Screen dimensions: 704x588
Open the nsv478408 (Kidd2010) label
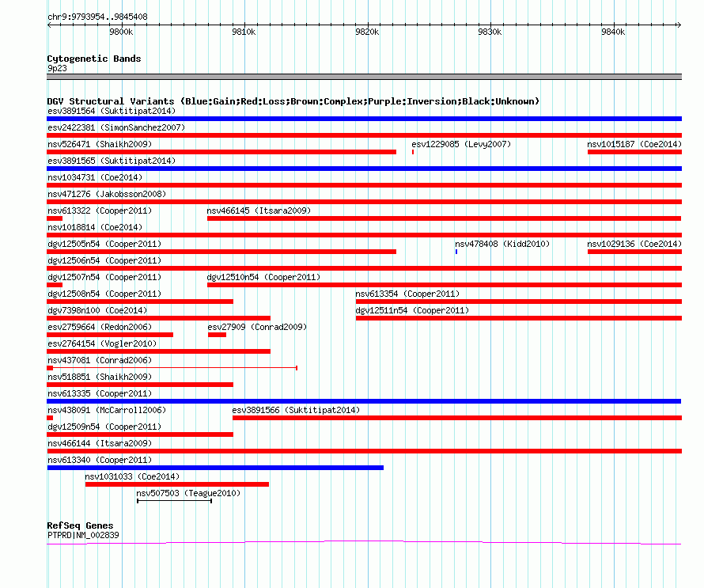pyautogui.click(x=502, y=244)
